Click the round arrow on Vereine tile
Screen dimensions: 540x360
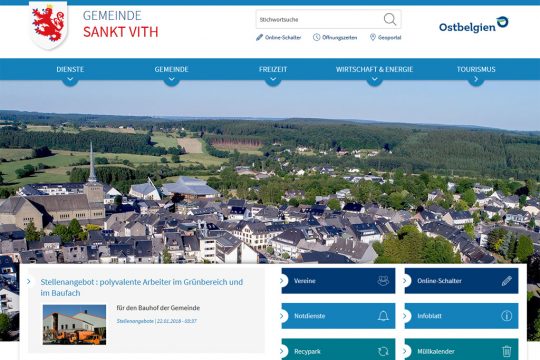tap(282, 281)
